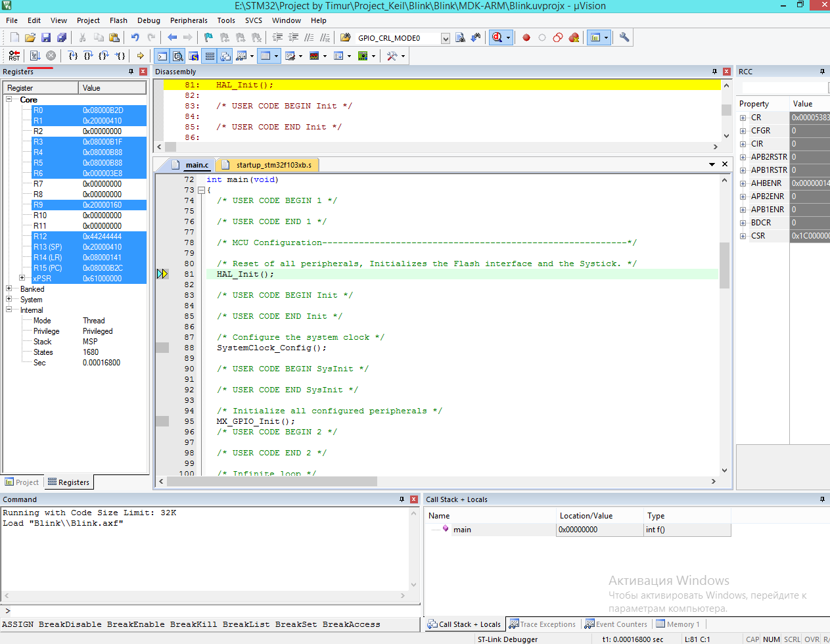Click the Save All icon
Screen dimensions: 830x644
[62, 37]
